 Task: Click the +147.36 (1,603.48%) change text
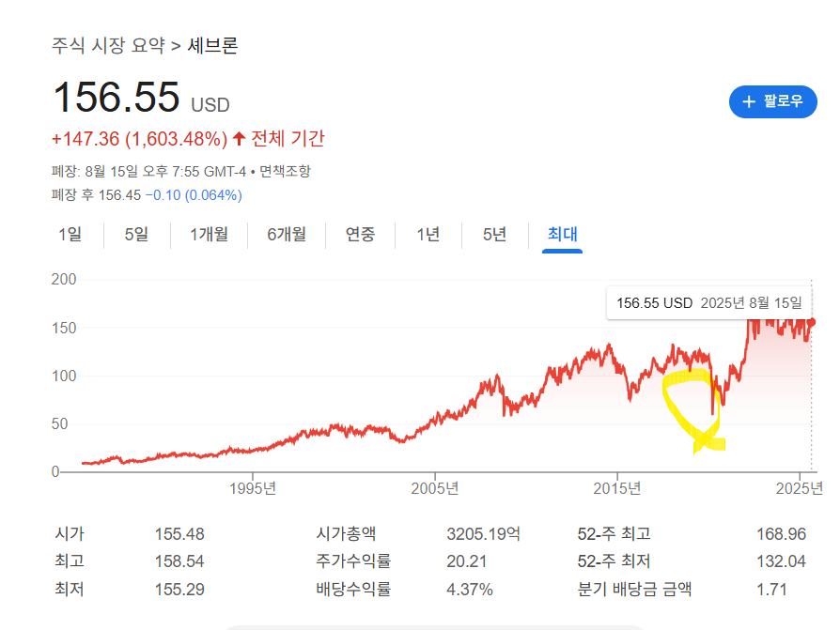(x=140, y=139)
